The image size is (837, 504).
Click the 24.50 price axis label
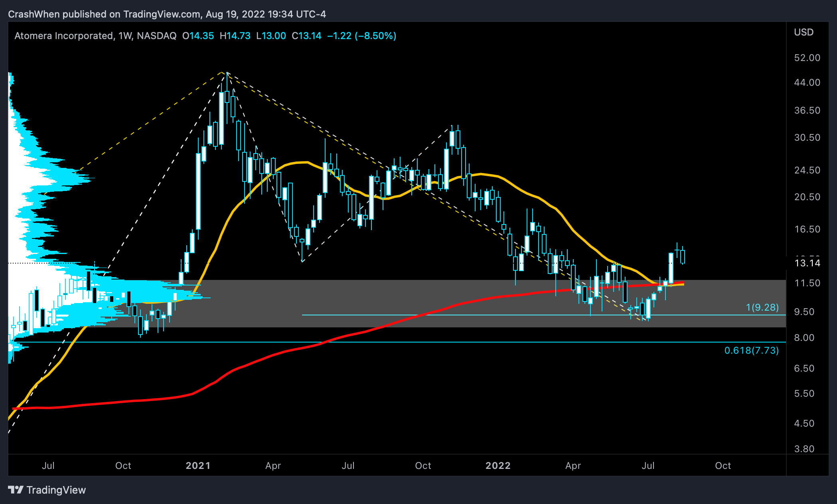(x=807, y=170)
